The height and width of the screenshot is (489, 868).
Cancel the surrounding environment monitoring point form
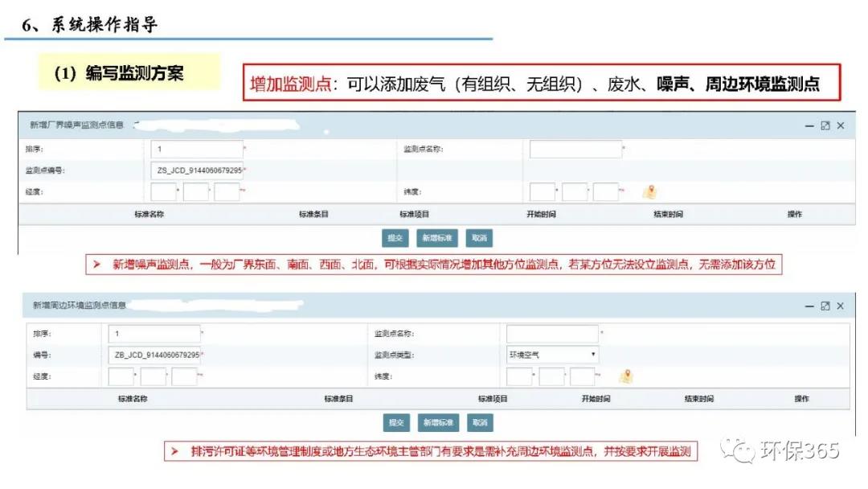pyautogui.click(x=480, y=422)
